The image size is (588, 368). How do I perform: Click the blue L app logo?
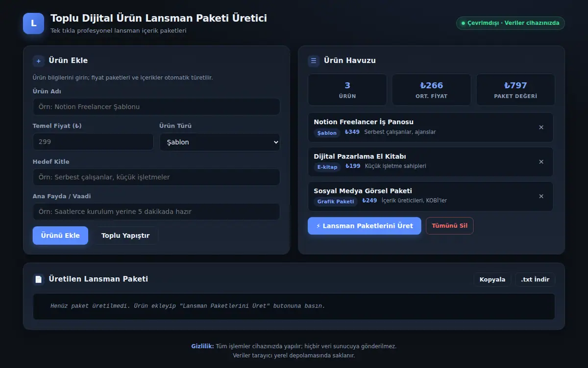coord(33,23)
